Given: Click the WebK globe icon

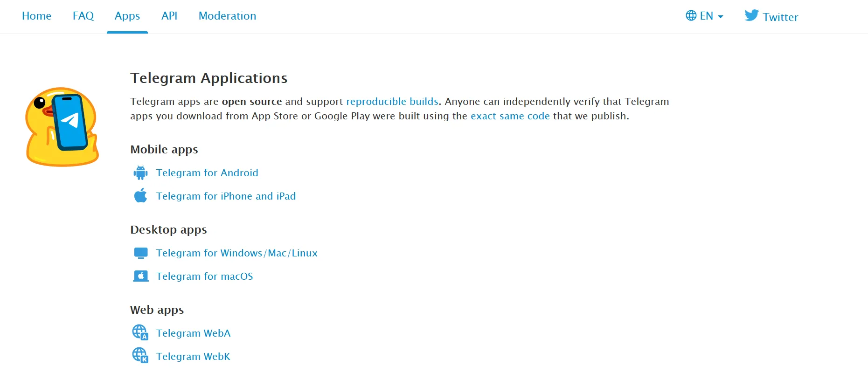Looking at the screenshot, I should tap(140, 356).
